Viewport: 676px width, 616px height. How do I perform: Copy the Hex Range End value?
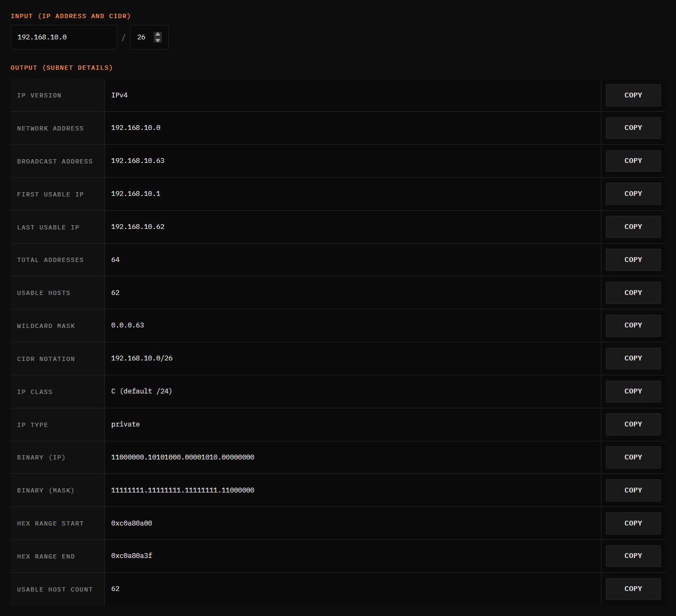[x=633, y=556]
